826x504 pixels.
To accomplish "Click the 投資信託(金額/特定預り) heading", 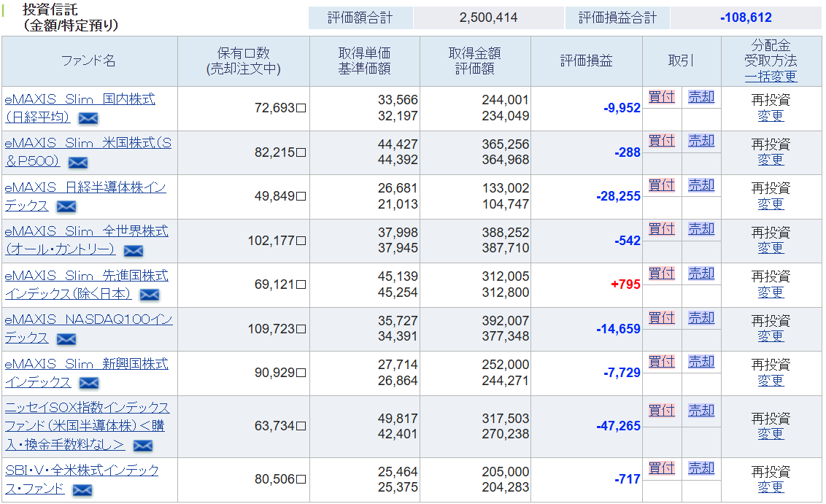I will [x=71, y=17].
